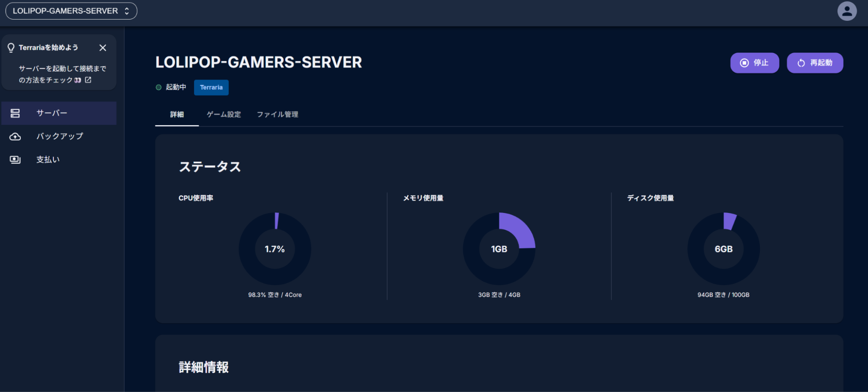Click the restart icon in 再起動 button
The width and height of the screenshot is (868, 392).
tap(801, 63)
